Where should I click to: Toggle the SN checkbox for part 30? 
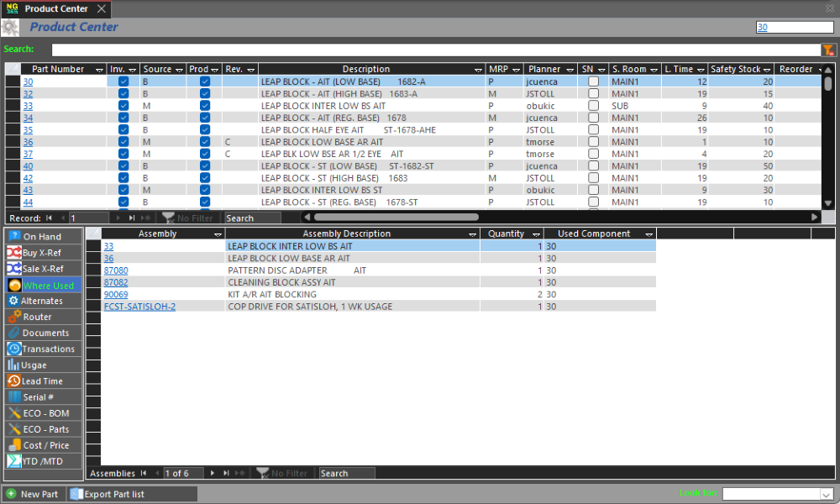pyautogui.click(x=594, y=82)
